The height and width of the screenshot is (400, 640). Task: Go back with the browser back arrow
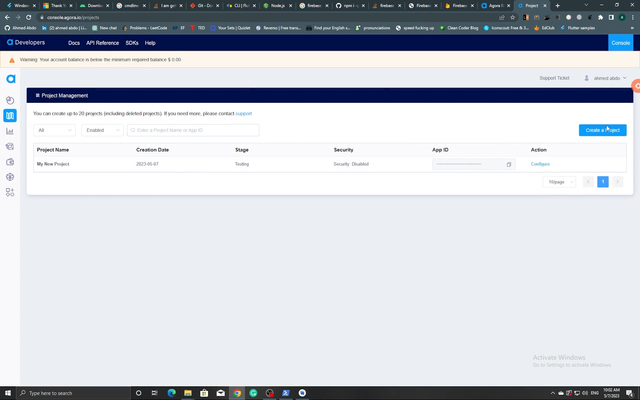[x=7, y=18]
